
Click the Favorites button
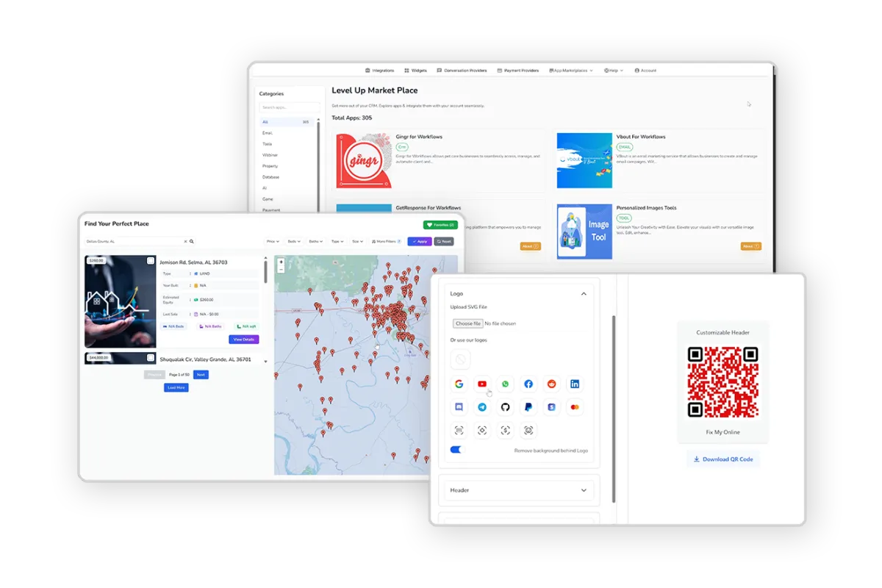440,225
